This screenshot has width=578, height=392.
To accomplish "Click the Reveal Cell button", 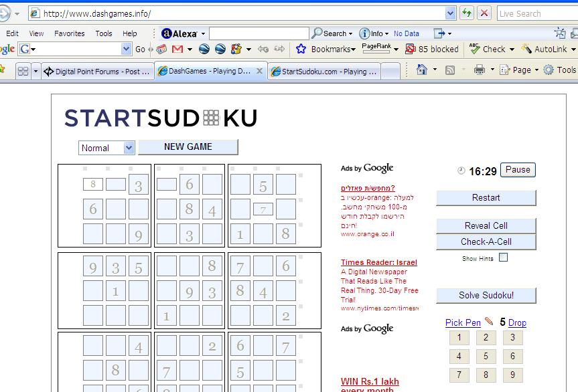I will [x=486, y=225].
